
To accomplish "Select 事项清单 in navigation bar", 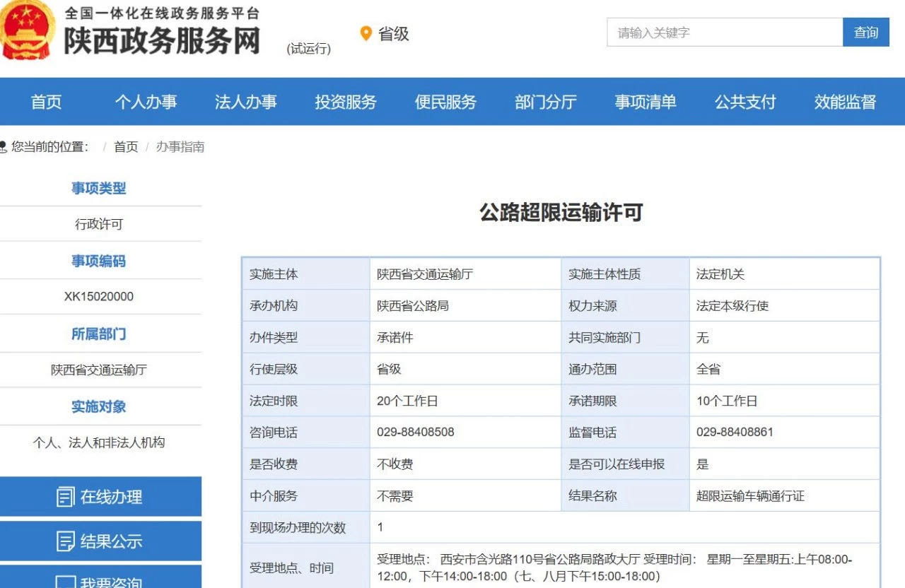I will [x=646, y=102].
